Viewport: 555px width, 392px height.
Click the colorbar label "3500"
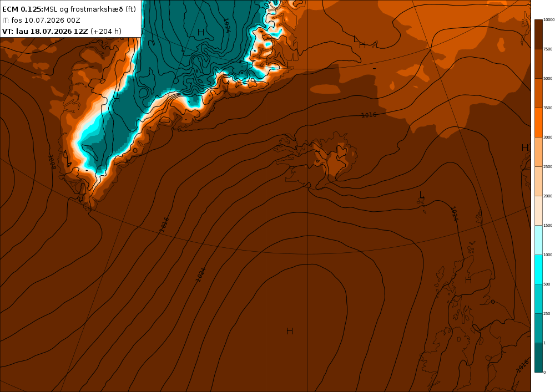tap(548, 108)
